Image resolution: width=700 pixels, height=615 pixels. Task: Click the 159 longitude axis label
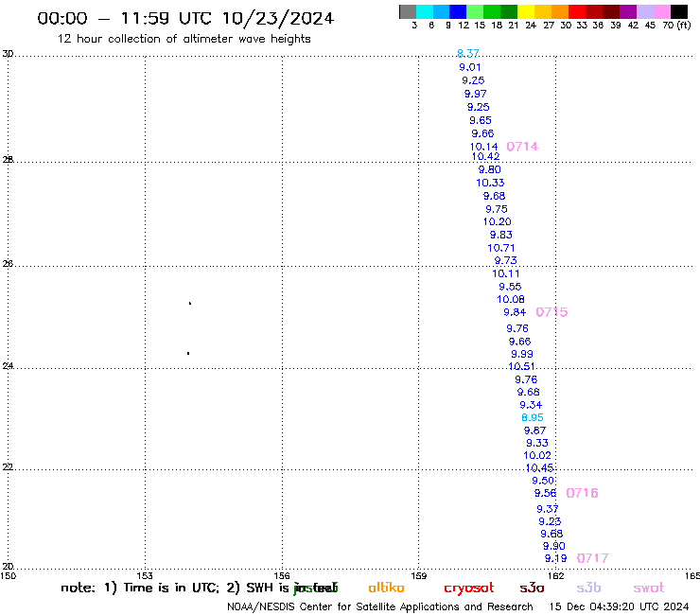coord(419,575)
